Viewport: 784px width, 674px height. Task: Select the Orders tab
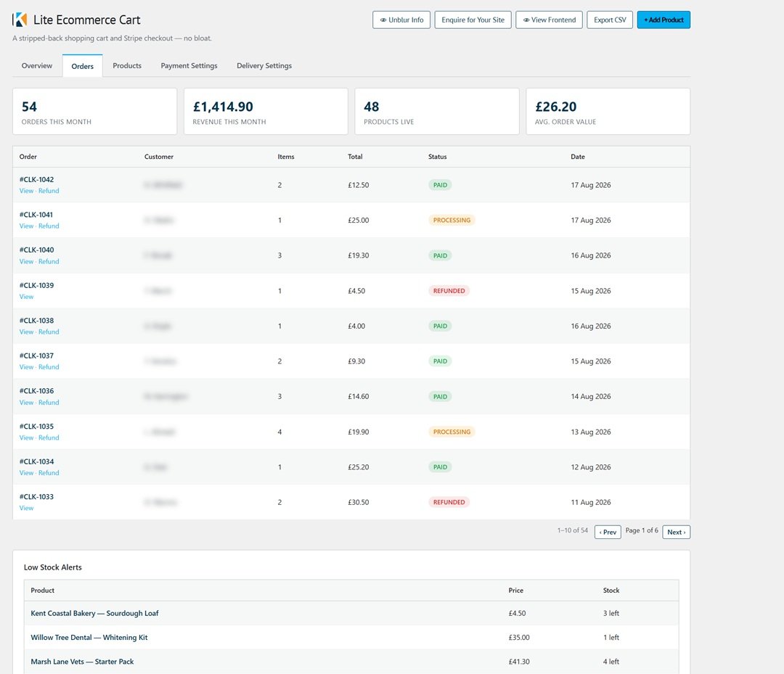[83, 66]
